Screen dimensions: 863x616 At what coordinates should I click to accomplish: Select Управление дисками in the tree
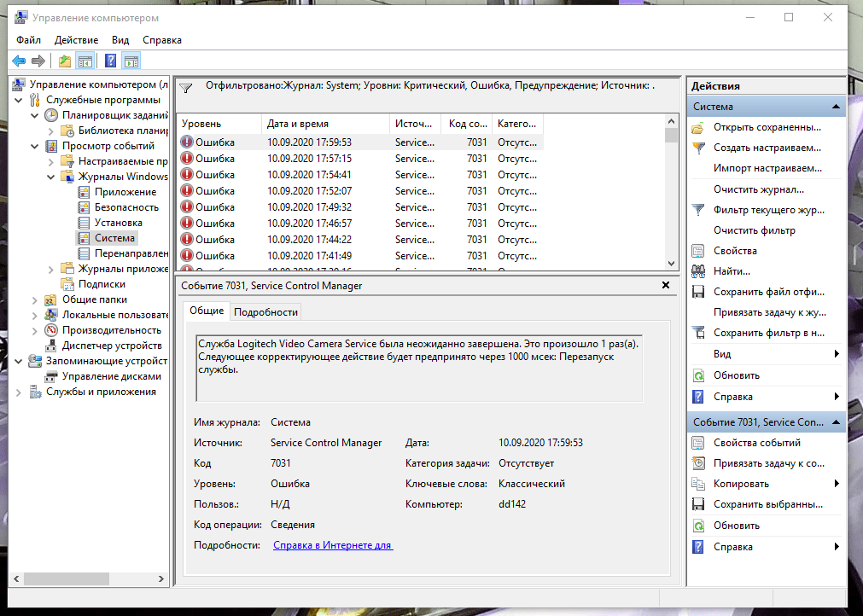(x=111, y=376)
